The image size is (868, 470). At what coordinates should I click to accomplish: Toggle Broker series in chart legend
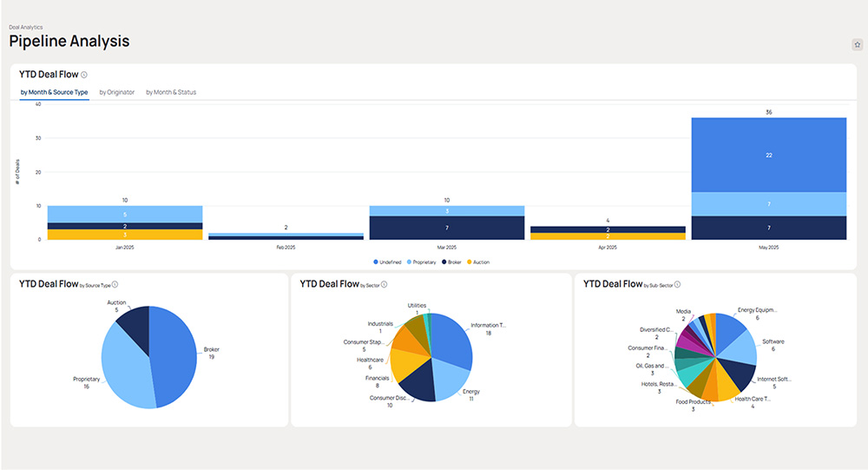coord(452,261)
